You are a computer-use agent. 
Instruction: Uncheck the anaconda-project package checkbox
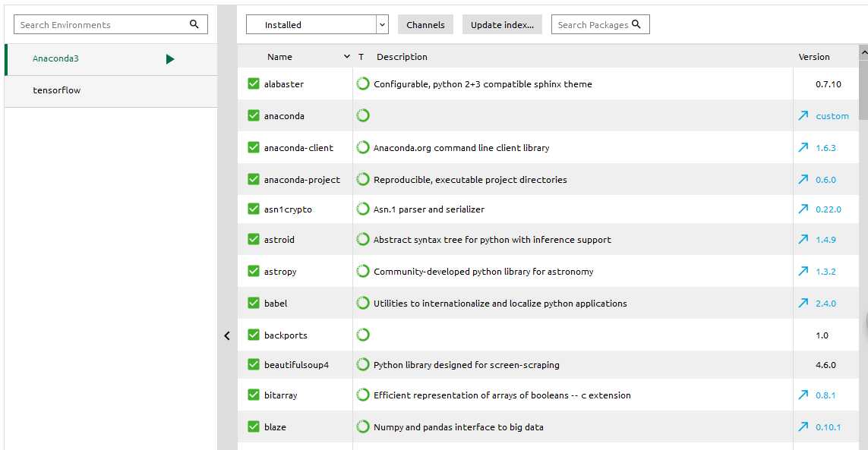(254, 179)
